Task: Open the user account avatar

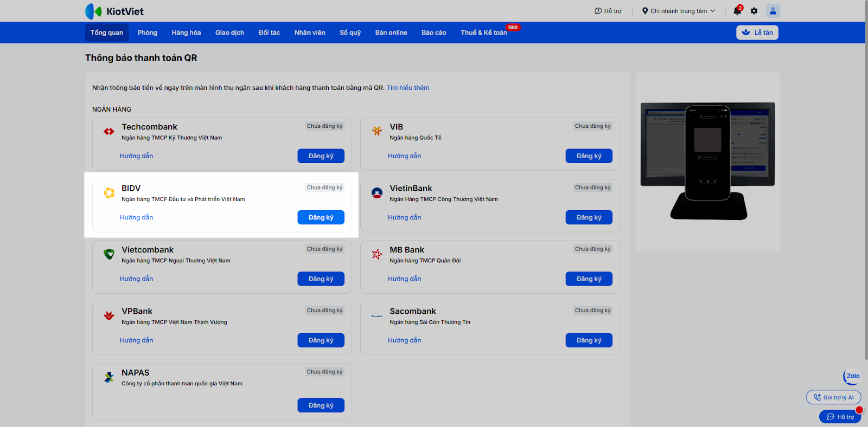Action: (x=773, y=11)
